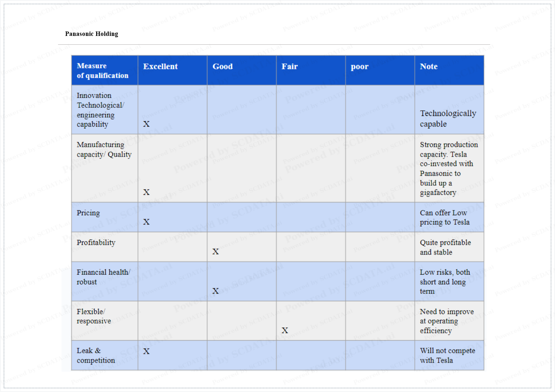This screenshot has height=392, width=555.
Task: Click the 'Will not compete with Tesla' note
Action: pyautogui.click(x=447, y=356)
